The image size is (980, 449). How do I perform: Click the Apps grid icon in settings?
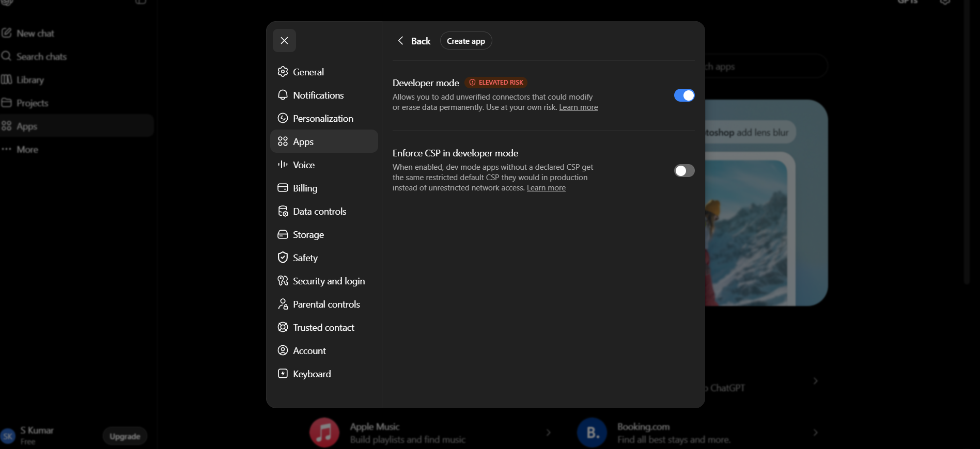[x=283, y=141]
